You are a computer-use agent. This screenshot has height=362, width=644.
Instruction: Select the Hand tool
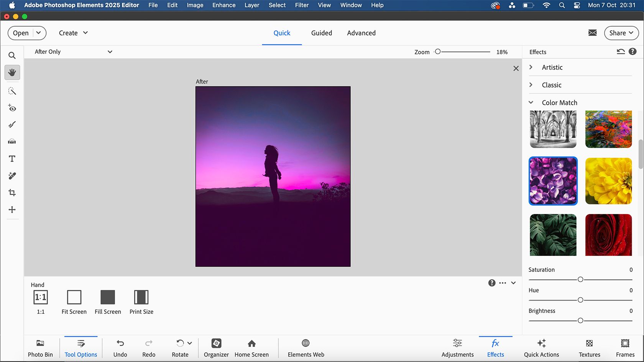(12, 72)
